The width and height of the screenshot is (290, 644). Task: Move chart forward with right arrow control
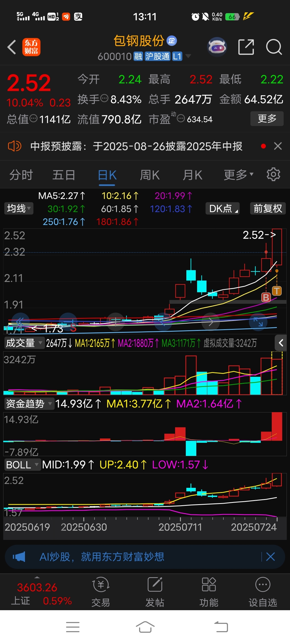211,321
